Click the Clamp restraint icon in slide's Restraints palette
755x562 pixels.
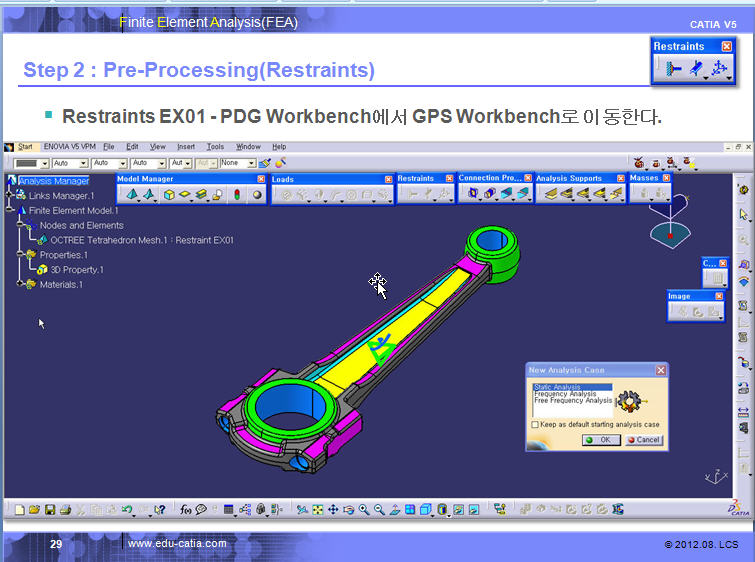[x=674, y=69]
